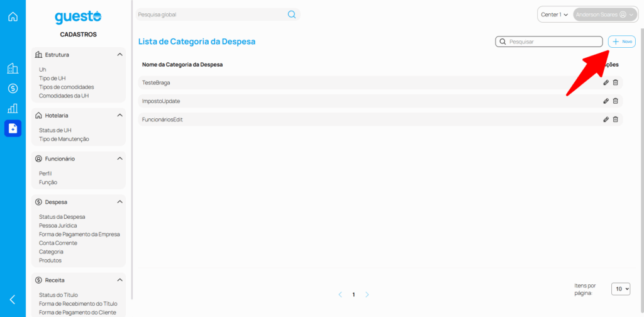Collapse sidebar with the left arrow icon
The height and width of the screenshot is (317, 644).
pyautogui.click(x=13, y=299)
